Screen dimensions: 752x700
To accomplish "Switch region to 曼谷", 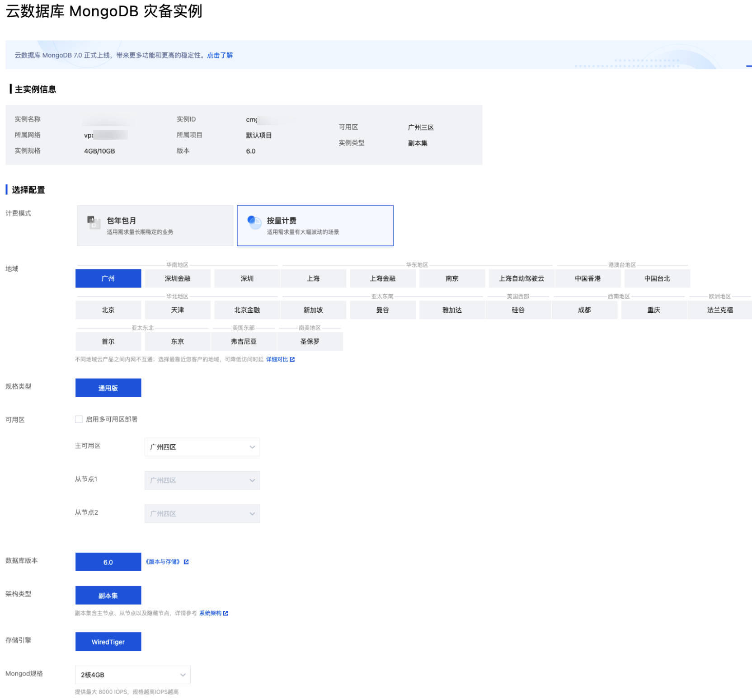I will pos(383,310).
